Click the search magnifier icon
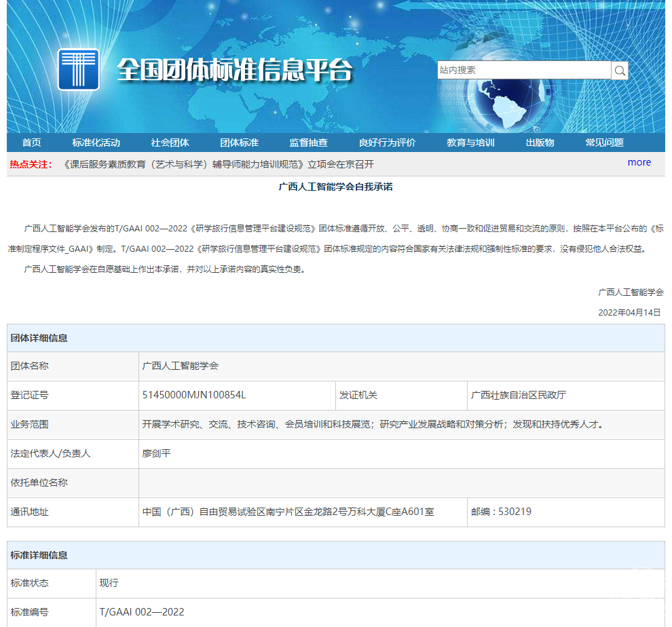 620,71
